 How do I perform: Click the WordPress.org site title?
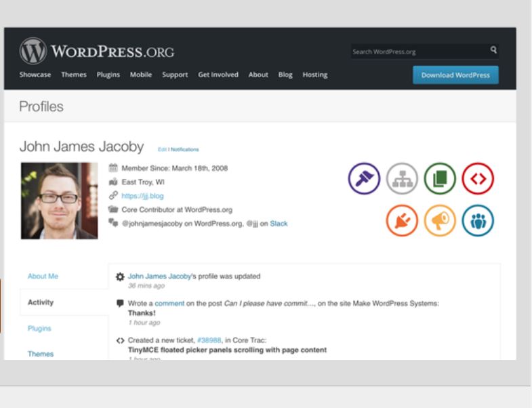point(112,52)
